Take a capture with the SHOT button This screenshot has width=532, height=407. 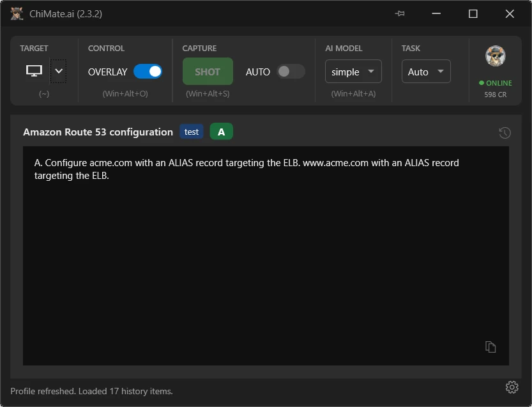click(208, 72)
